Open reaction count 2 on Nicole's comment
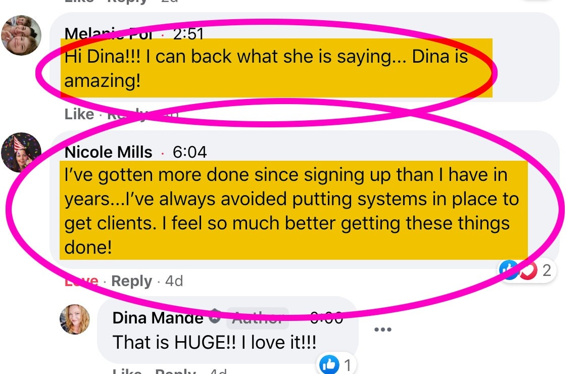Viewport: 588px width, 374px height. click(x=547, y=270)
